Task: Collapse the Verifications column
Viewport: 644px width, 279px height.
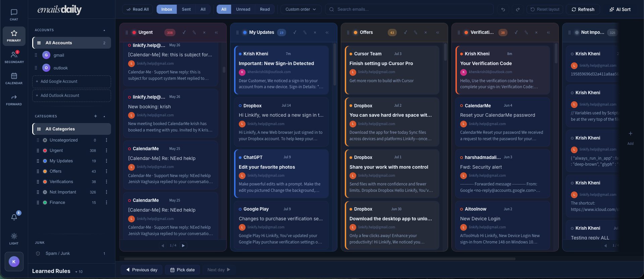Action: 548,33
